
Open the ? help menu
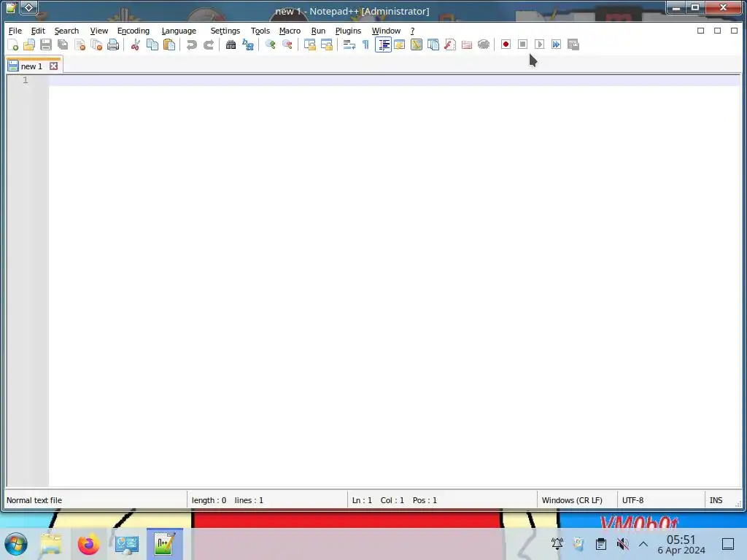pos(413,31)
